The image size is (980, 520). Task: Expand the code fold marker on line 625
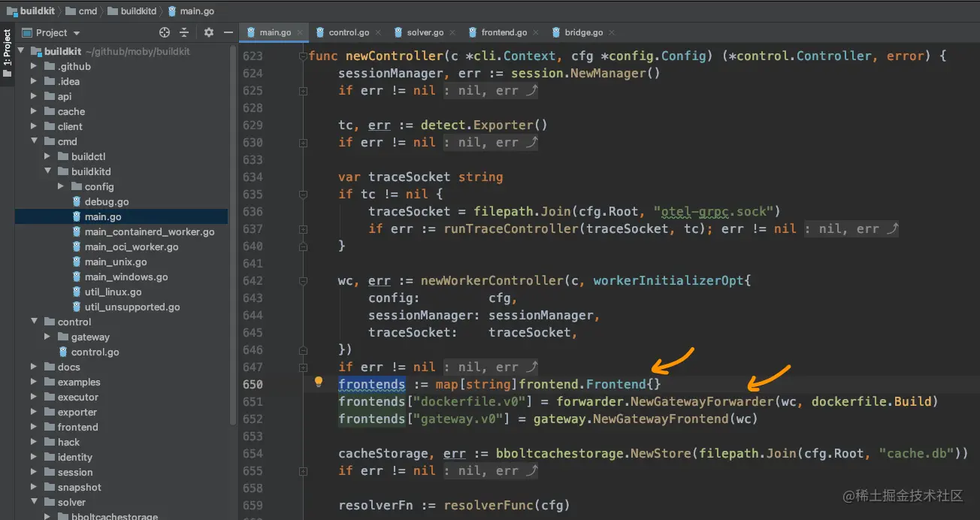(303, 90)
